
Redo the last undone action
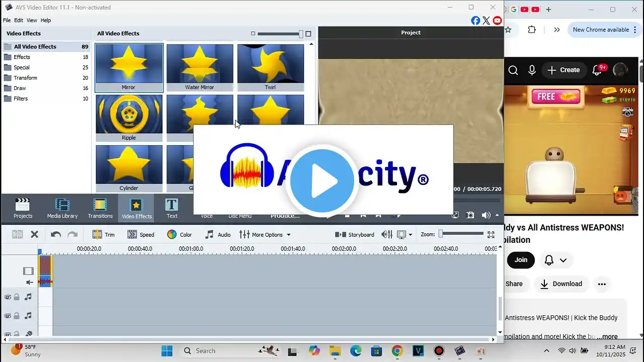(x=72, y=234)
